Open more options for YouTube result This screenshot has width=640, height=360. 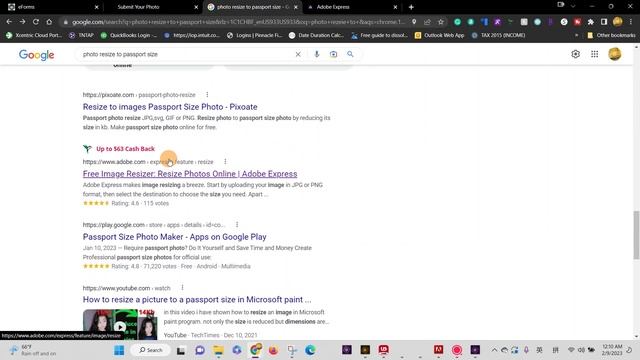[182, 288]
